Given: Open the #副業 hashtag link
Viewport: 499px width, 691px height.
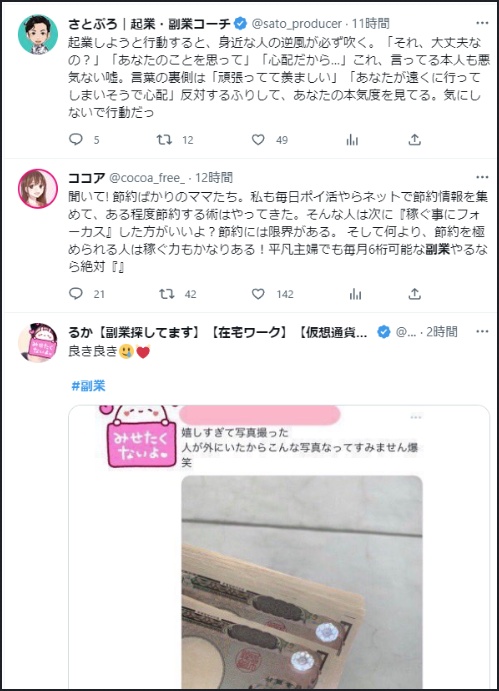Looking at the screenshot, I should coord(88,386).
